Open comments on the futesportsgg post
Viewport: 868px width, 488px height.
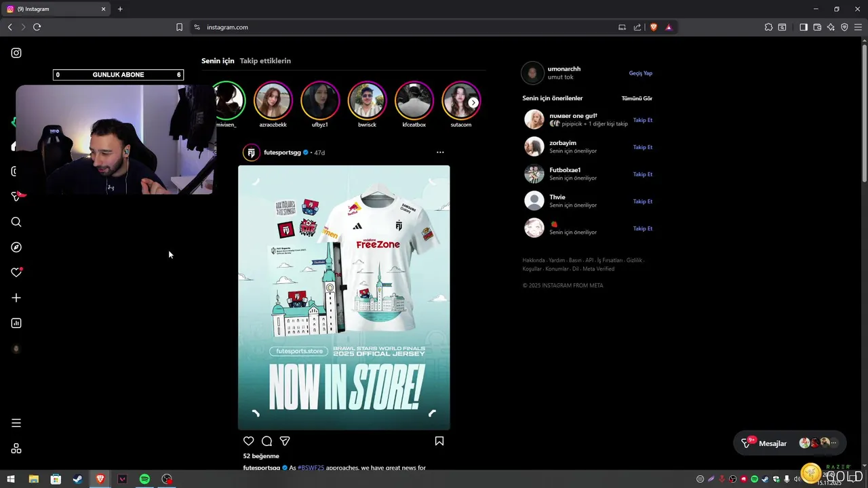click(267, 441)
